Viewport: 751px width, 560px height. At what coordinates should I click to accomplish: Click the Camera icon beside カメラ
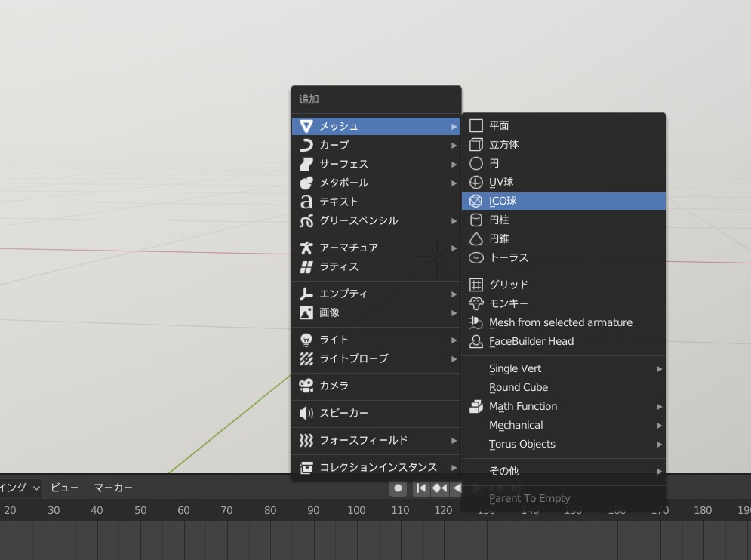pyautogui.click(x=306, y=386)
